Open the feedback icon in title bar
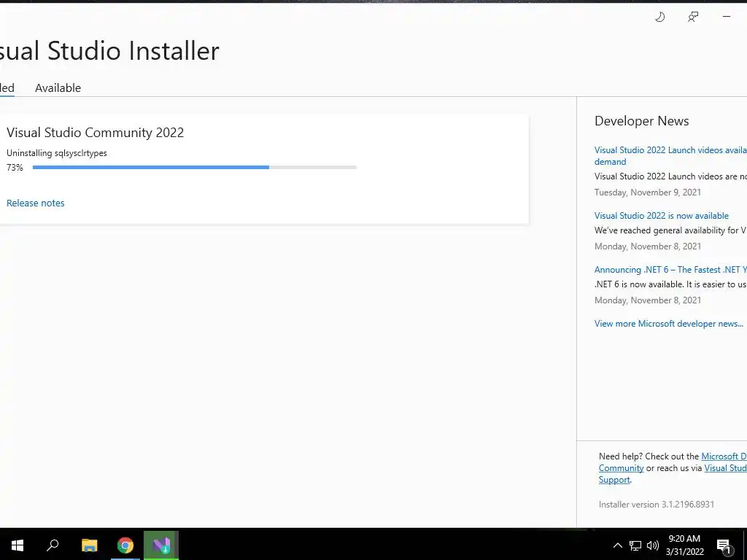747x560 pixels. (693, 17)
